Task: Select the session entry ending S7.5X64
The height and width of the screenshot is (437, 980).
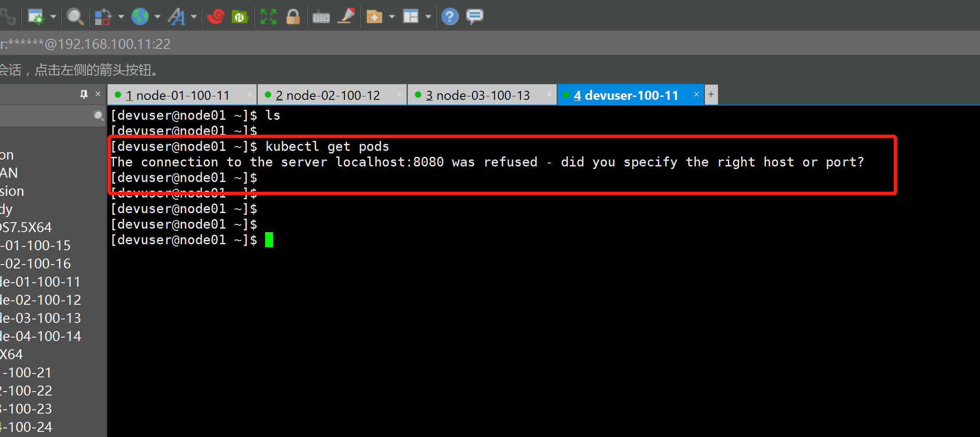Action: point(26,227)
